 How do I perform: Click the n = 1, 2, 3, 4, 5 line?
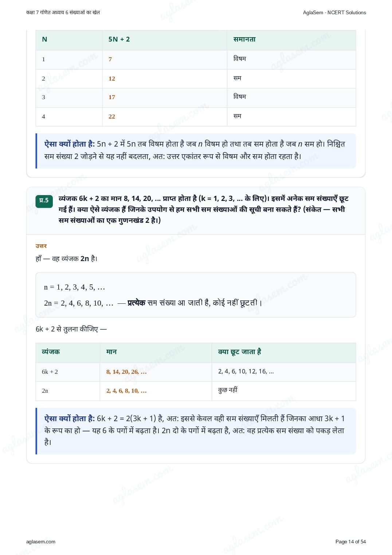tap(74, 287)
